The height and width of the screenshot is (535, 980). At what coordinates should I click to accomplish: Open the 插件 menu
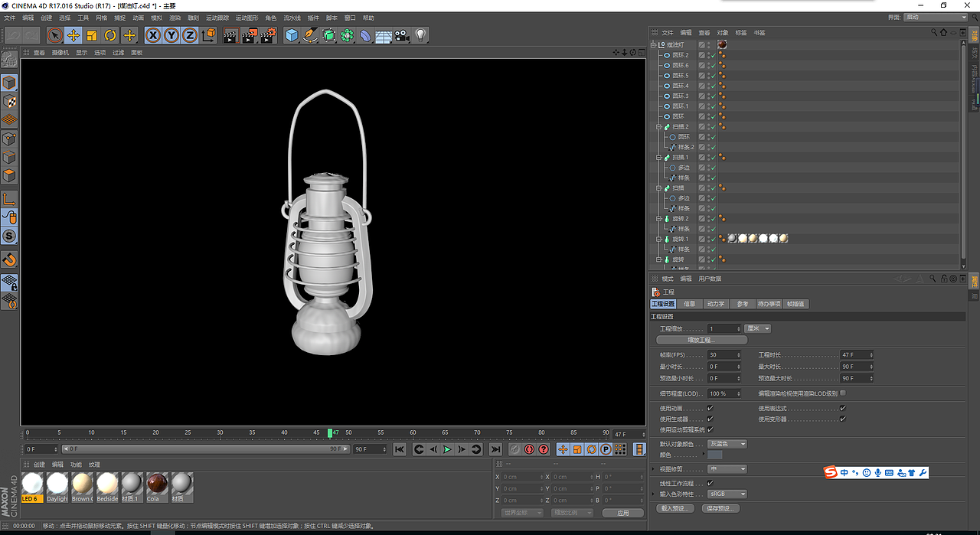click(x=312, y=17)
